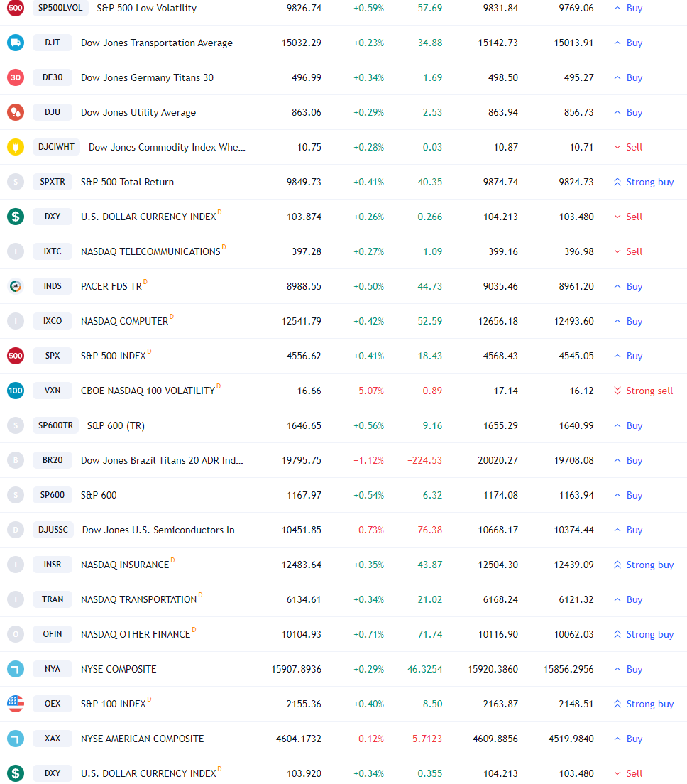
Task: Click the NYA NYSE logo icon
Action: click(16, 669)
